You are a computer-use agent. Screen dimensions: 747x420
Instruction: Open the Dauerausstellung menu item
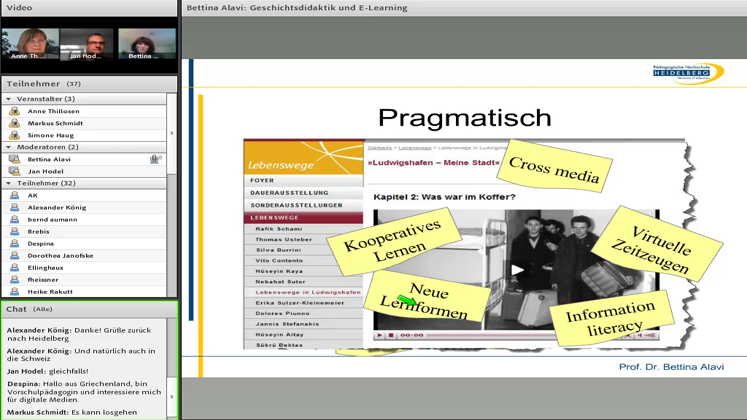(x=289, y=193)
